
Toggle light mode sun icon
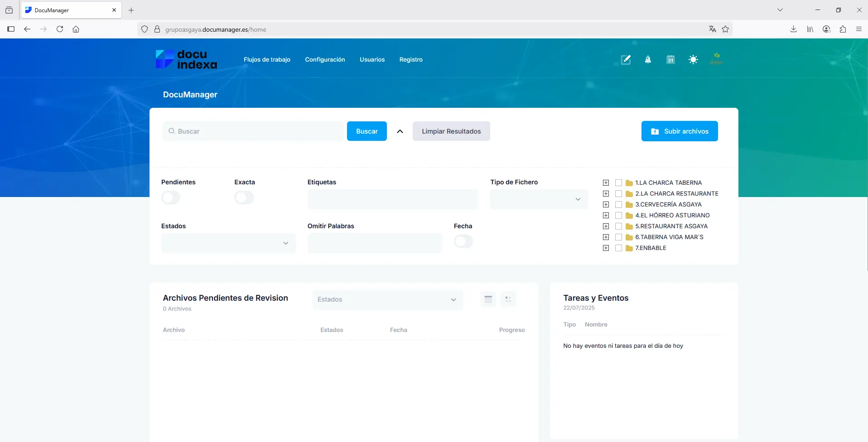[x=693, y=60]
